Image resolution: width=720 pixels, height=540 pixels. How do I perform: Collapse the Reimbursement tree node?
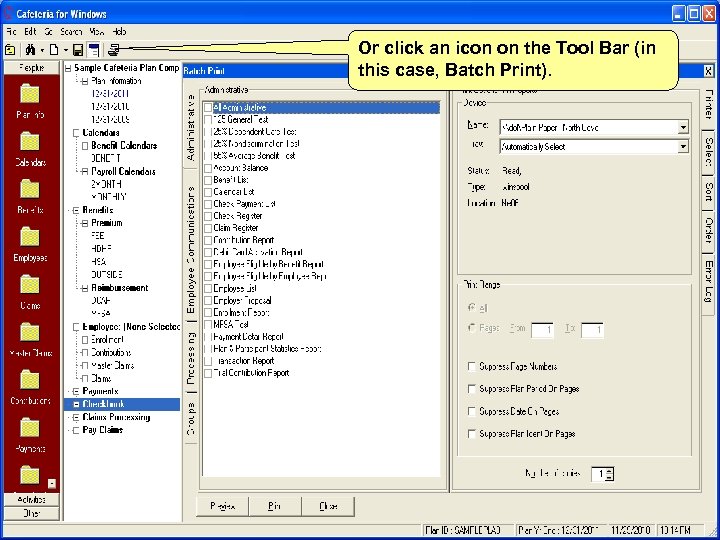coord(84,289)
